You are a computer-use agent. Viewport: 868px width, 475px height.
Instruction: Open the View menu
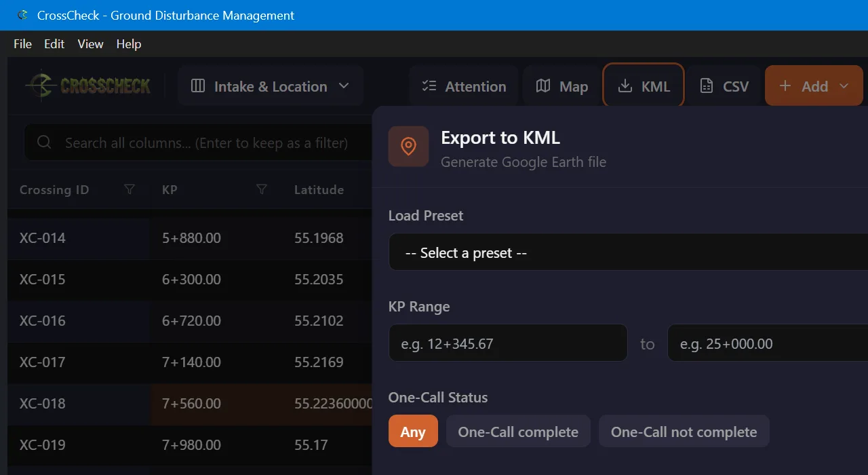[90, 43]
